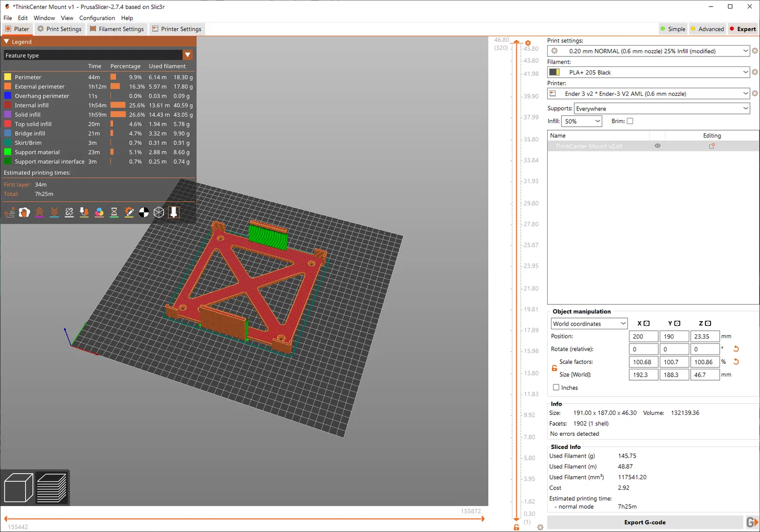This screenshot has height=532, width=760.
Task: Open the Infill percentage dropdown
Action: (x=582, y=121)
